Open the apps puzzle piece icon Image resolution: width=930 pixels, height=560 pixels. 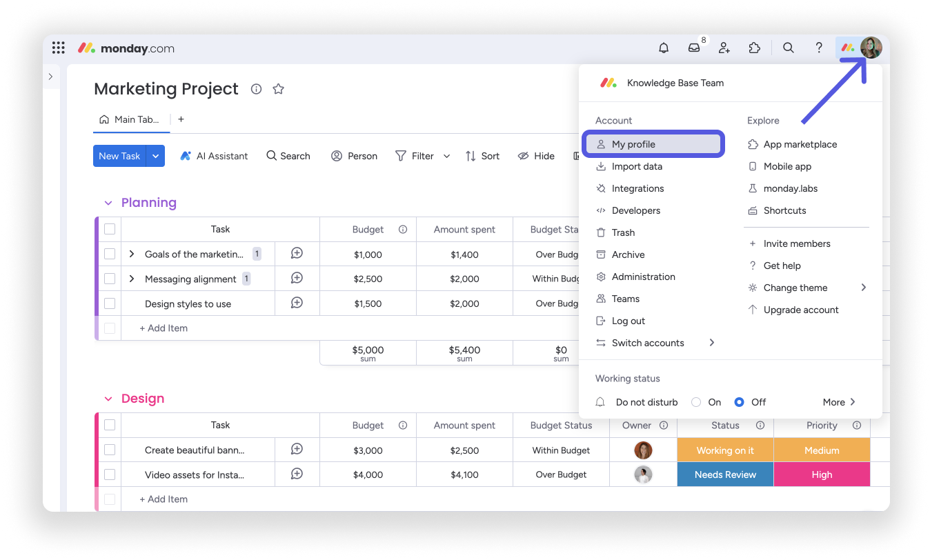(755, 48)
